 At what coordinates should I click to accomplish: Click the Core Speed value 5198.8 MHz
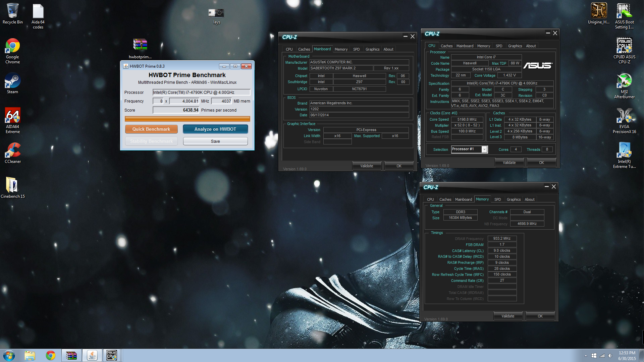coord(467,119)
